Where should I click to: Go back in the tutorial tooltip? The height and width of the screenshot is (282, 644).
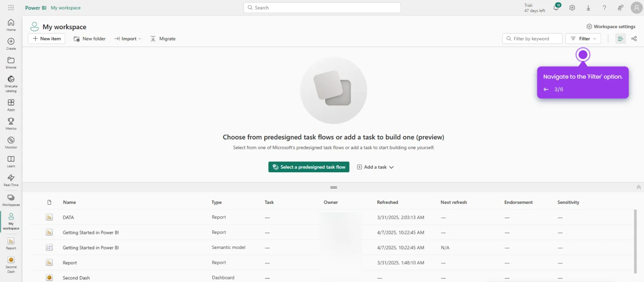click(x=546, y=89)
